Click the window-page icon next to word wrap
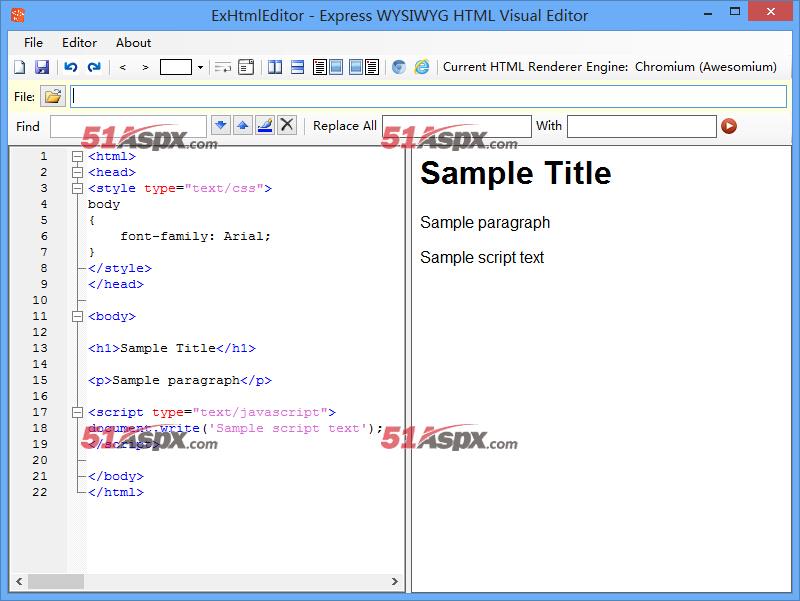This screenshot has height=601, width=800. 246,67
